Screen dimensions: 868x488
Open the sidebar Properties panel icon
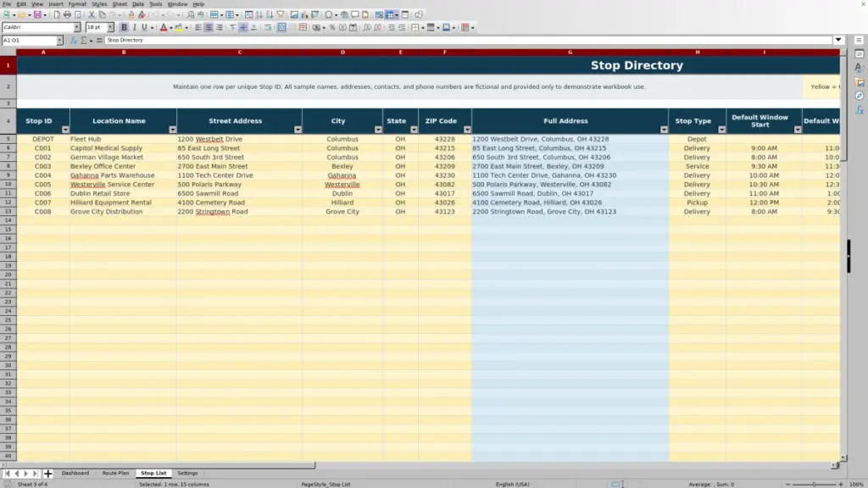pyautogui.click(x=860, y=54)
